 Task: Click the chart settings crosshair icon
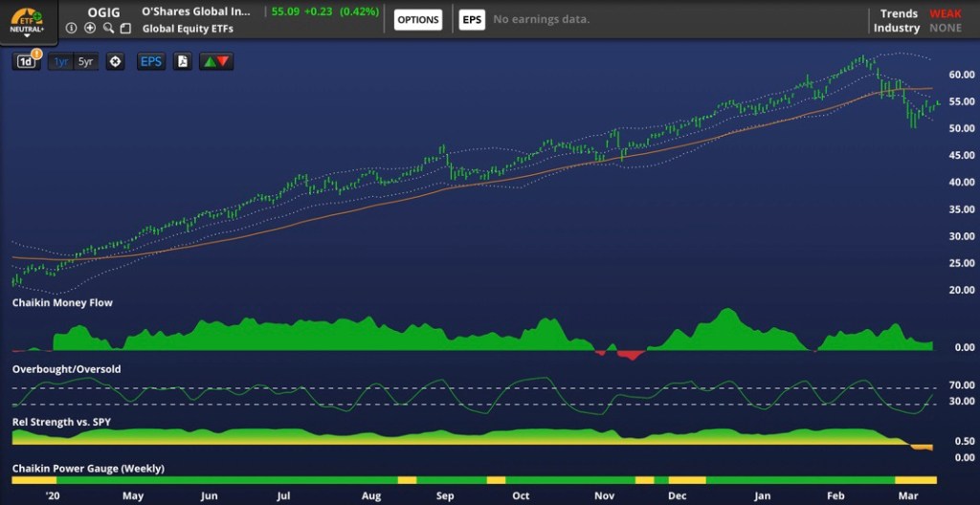[x=116, y=62]
